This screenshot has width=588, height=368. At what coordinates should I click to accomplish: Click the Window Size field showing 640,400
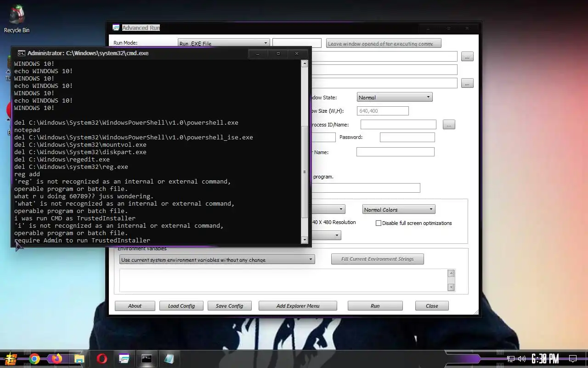click(383, 111)
